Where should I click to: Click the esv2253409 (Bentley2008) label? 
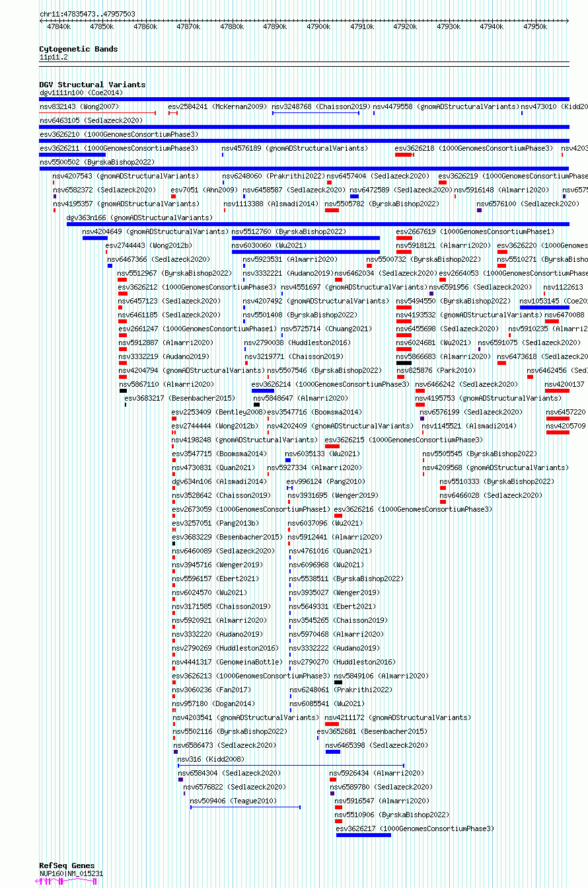click(x=219, y=412)
